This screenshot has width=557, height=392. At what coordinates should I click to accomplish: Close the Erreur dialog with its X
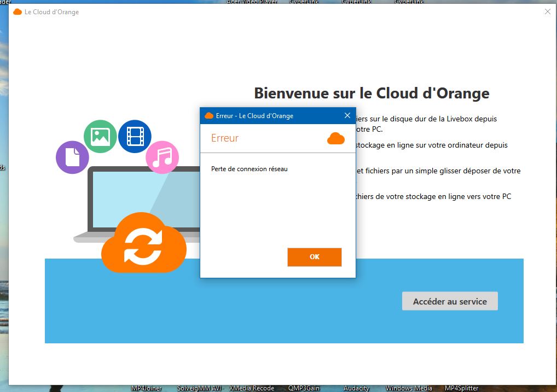pos(347,115)
